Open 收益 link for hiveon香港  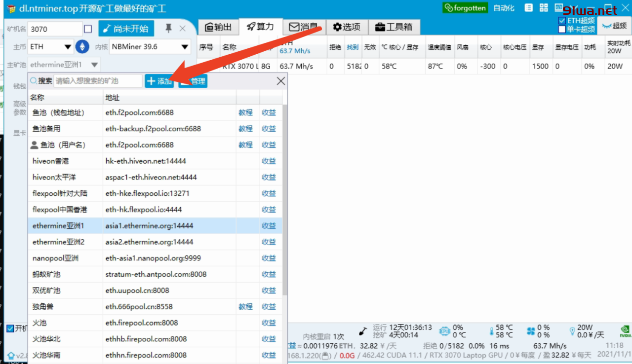coord(269,161)
